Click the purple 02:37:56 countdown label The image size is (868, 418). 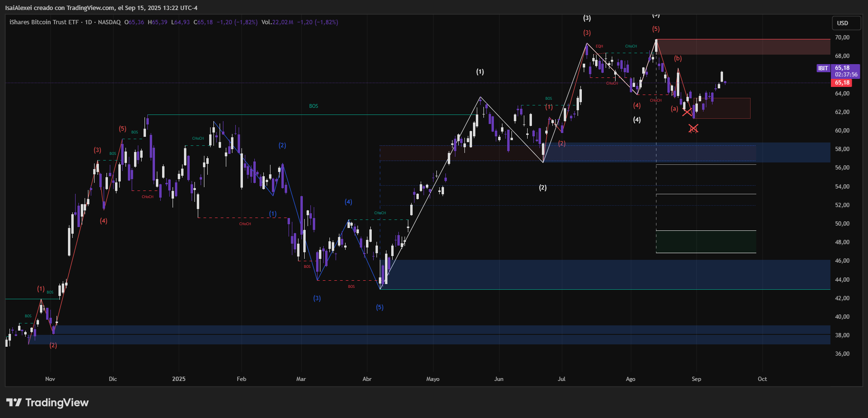coord(846,75)
